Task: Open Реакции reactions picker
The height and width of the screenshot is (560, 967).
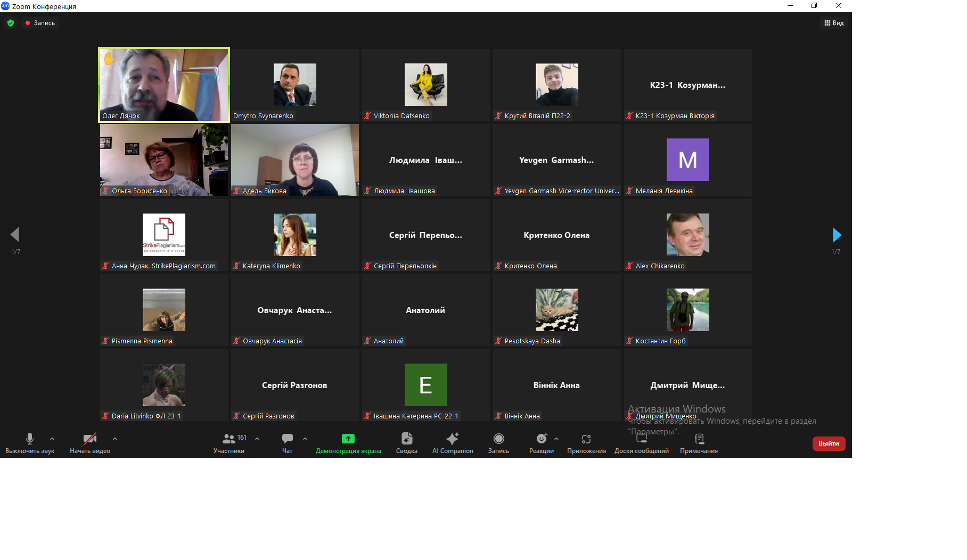Action: tap(542, 443)
